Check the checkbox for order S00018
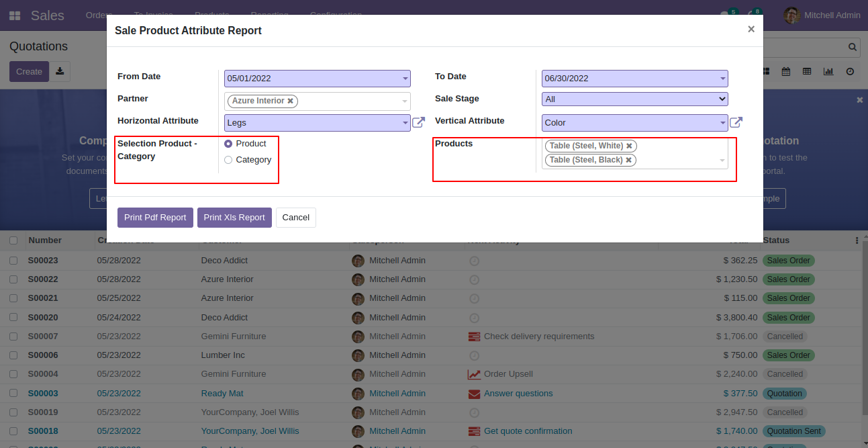The height and width of the screenshot is (448, 868). click(x=13, y=431)
